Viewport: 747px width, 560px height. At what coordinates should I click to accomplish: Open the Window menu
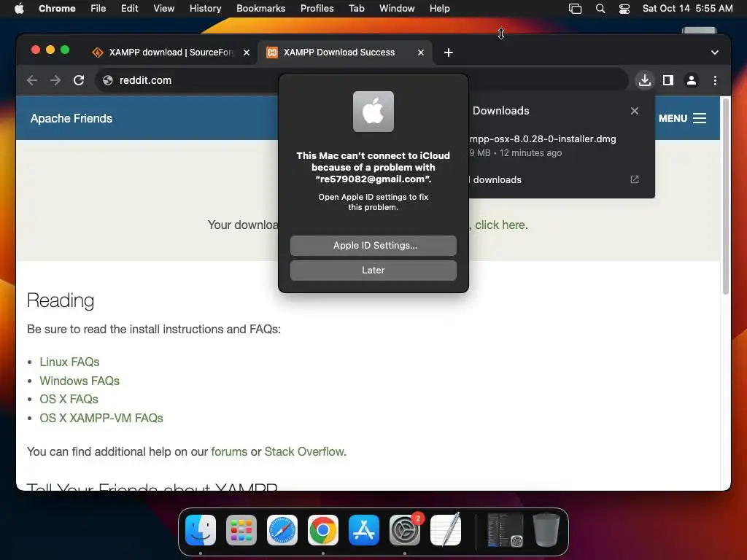coord(397,8)
